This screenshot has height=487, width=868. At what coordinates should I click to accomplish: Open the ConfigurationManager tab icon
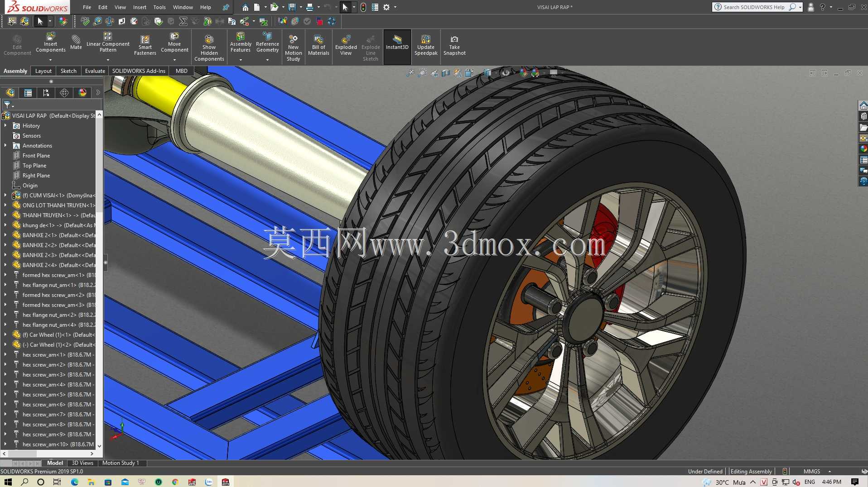pyautogui.click(x=46, y=93)
